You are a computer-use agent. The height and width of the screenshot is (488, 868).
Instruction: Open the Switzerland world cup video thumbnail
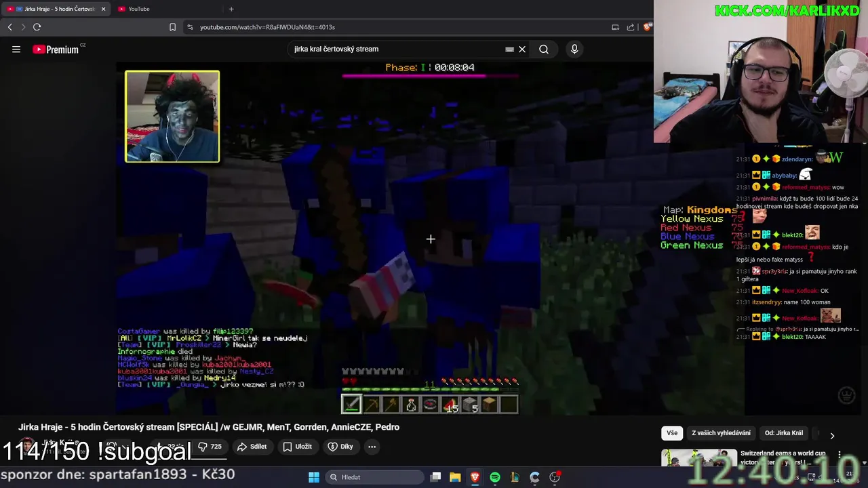[x=699, y=458]
